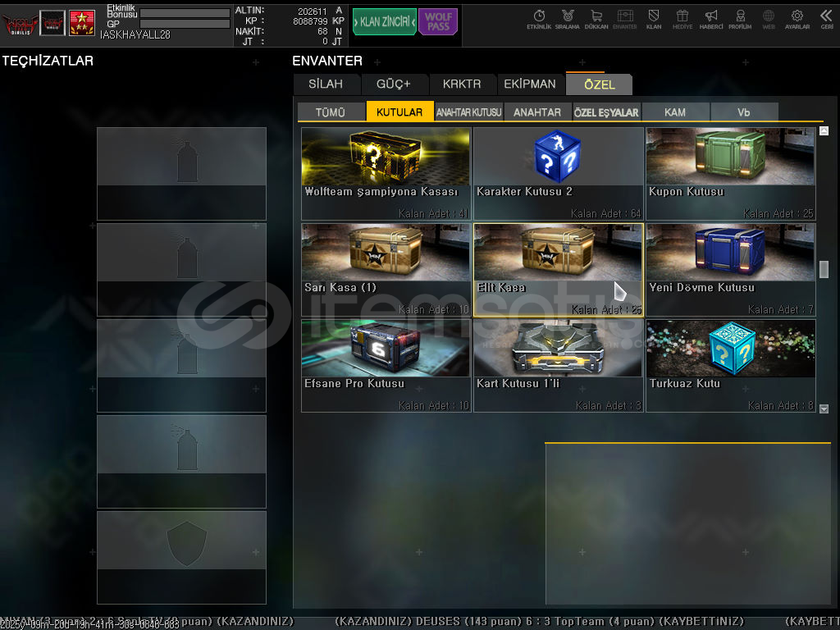Open the Profilim profile icon
Image resolution: width=840 pixels, height=630 pixels.
(x=740, y=20)
